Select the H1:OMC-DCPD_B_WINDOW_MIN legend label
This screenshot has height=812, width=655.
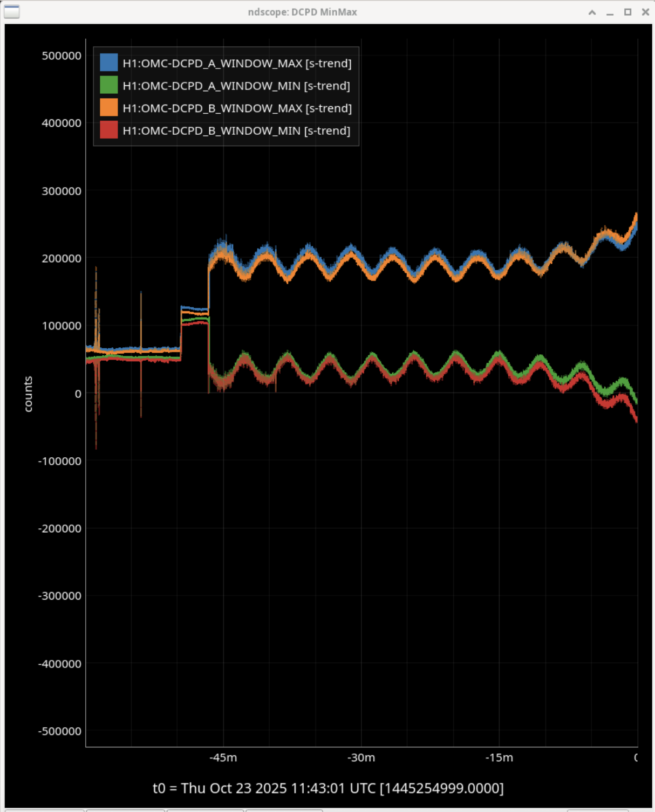click(x=236, y=131)
